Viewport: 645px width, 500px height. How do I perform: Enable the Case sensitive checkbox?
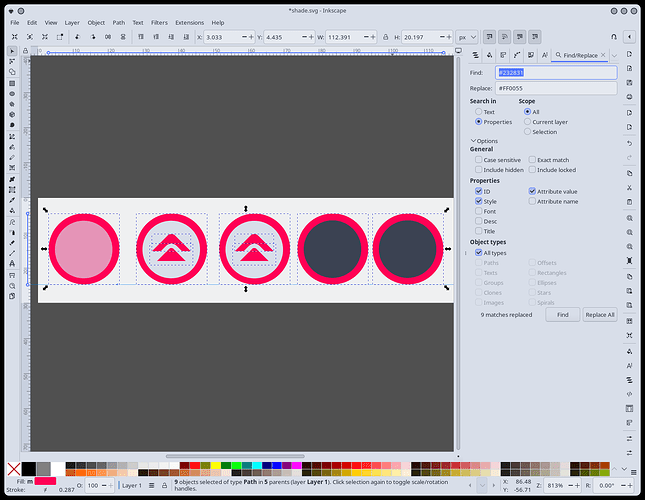point(479,159)
